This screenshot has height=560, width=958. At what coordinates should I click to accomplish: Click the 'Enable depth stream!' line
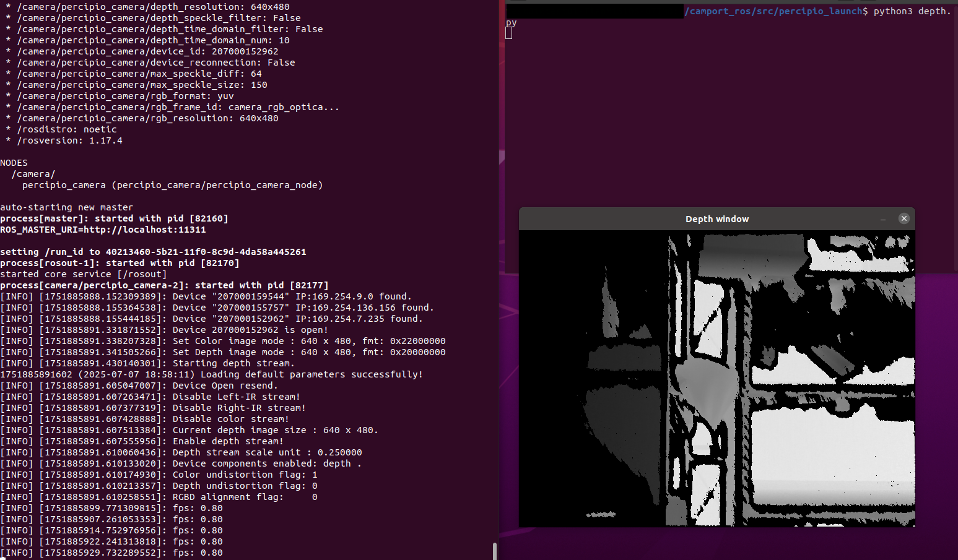tap(142, 441)
